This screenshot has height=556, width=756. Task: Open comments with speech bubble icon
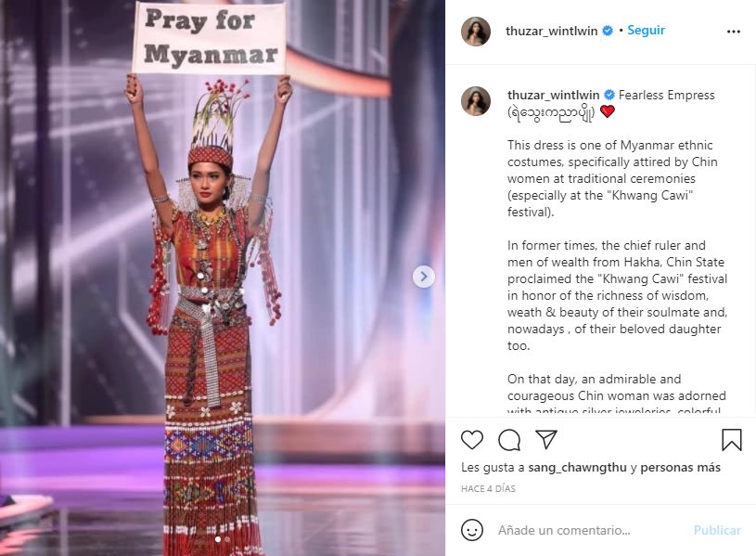[509, 440]
